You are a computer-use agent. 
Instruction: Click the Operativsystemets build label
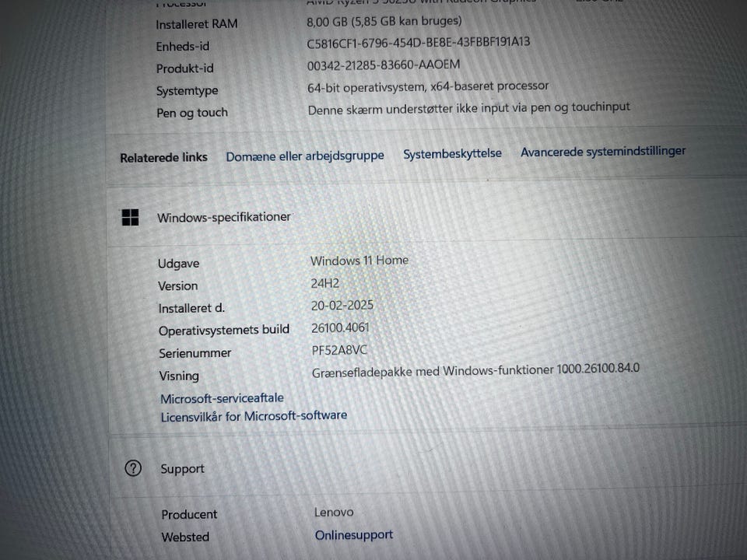[x=224, y=330]
